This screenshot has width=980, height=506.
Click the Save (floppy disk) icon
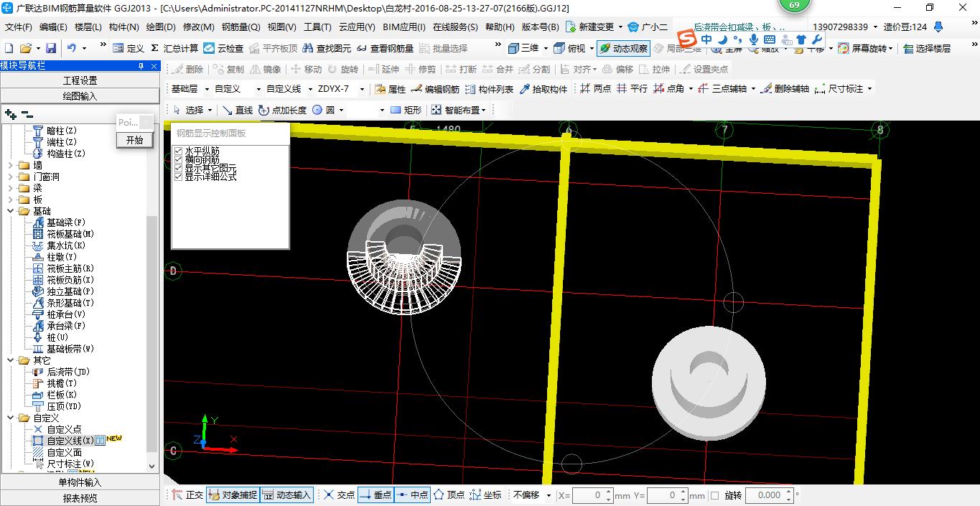[x=51, y=48]
